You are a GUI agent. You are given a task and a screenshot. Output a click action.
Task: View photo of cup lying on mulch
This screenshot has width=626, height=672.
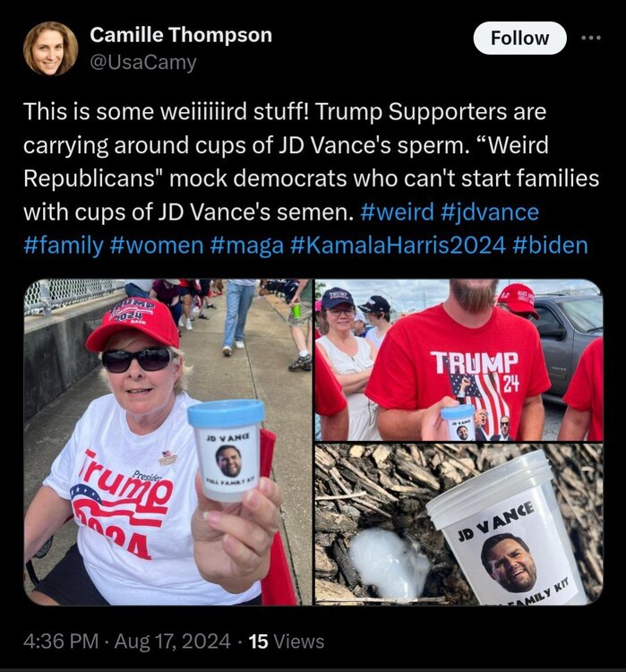tap(459, 524)
